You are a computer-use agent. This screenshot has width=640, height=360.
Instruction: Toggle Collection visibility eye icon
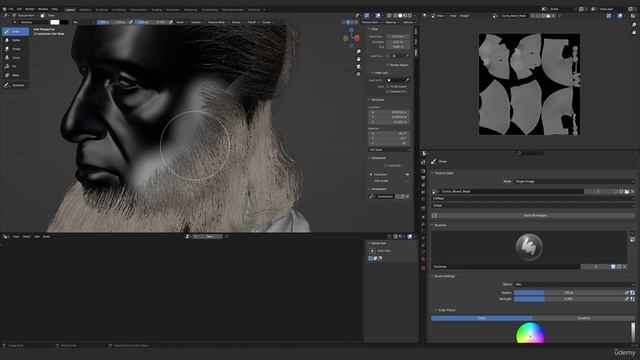(407, 174)
